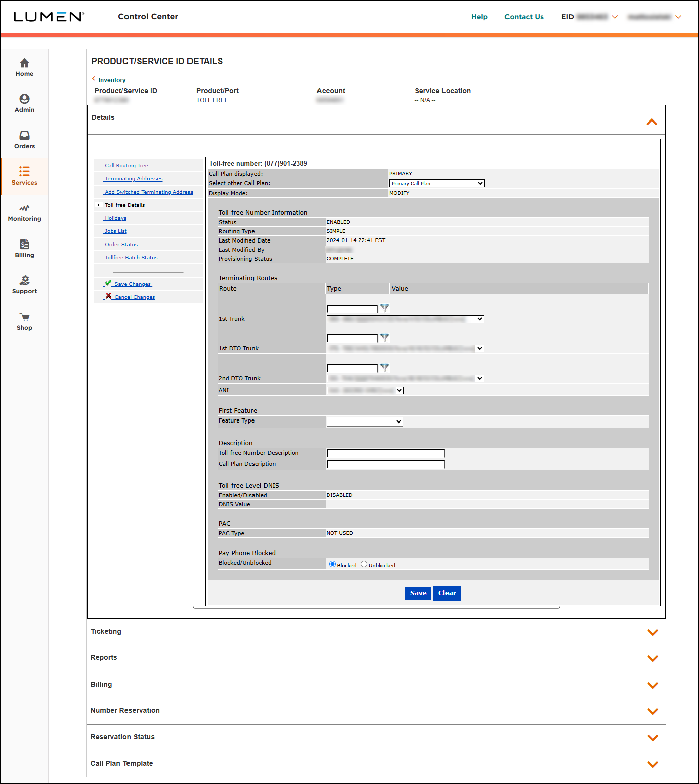Image resolution: width=699 pixels, height=784 pixels.
Task: Select the Unblocked pay phone option
Action: pos(364,564)
